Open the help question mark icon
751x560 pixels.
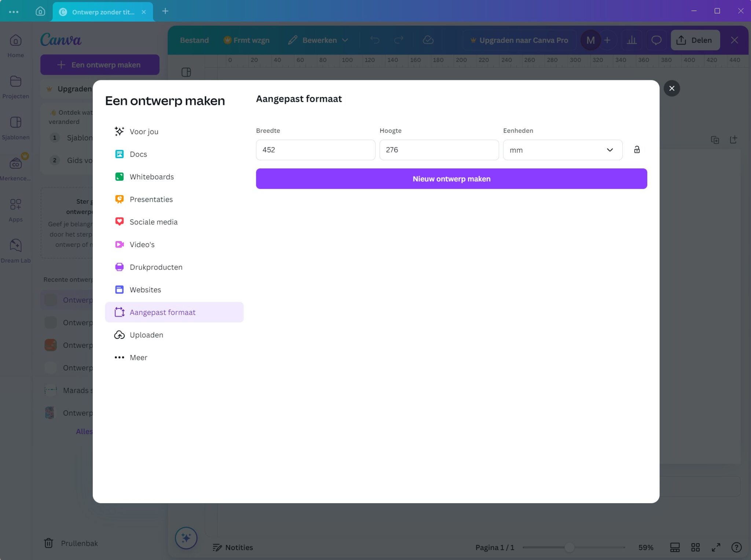pos(736,547)
